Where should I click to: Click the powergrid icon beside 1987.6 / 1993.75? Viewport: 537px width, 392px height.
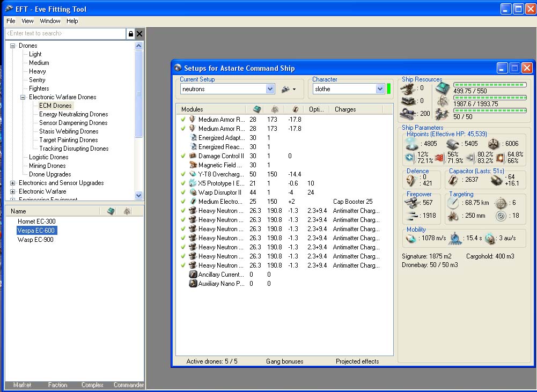click(443, 101)
